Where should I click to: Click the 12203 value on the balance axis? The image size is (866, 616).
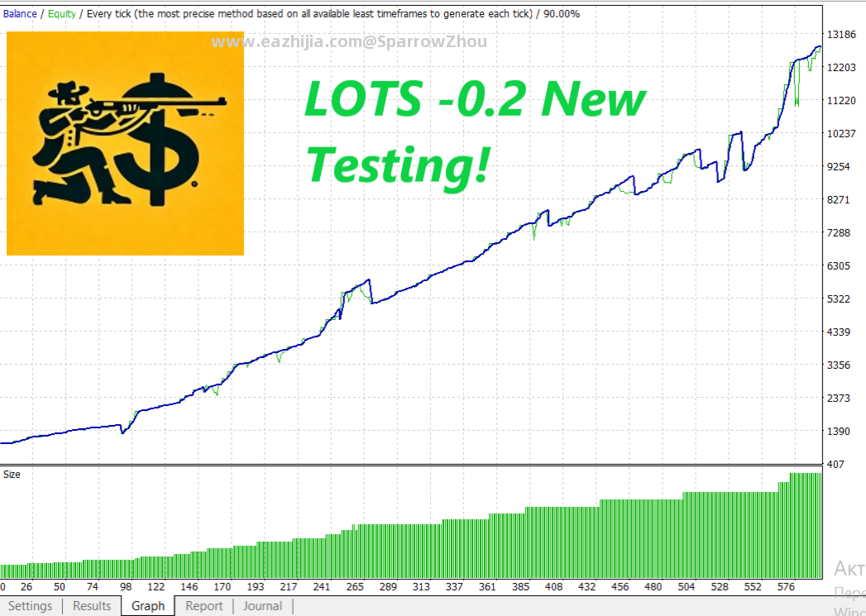point(841,67)
